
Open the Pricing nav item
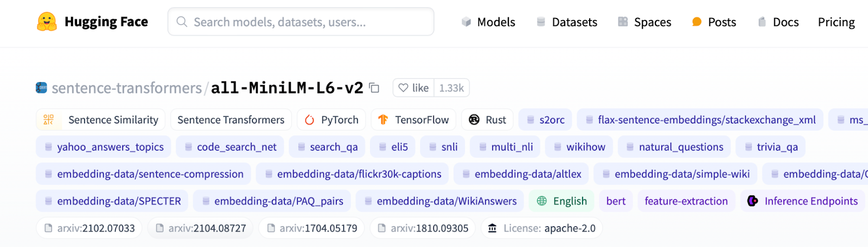pyautogui.click(x=836, y=22)
